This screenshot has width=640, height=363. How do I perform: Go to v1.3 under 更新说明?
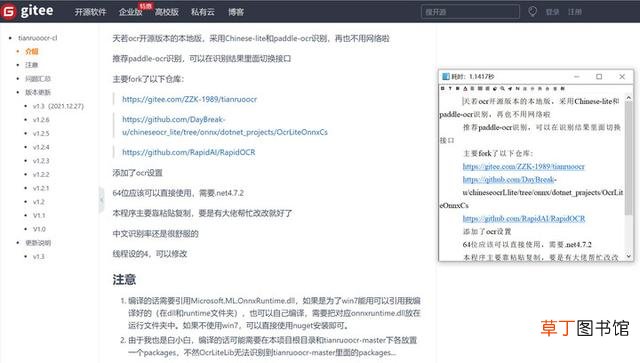point(39,256)
